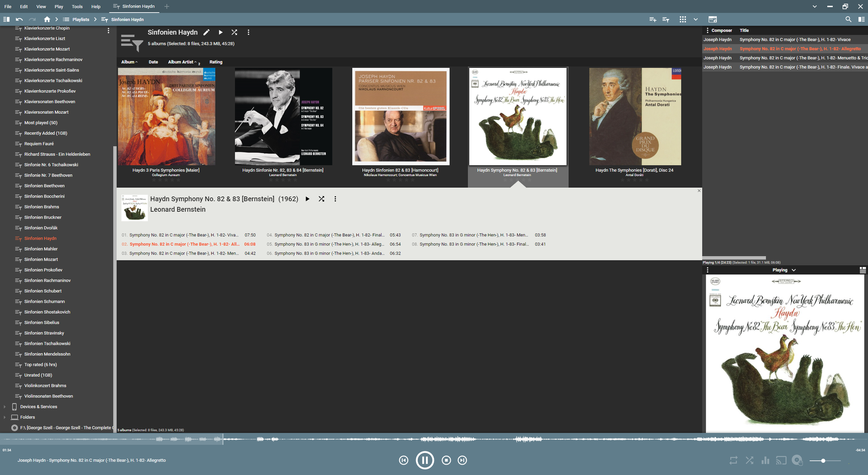868x475 pixels.
Task: Sort albums by Date
Action: click(153, 62)
